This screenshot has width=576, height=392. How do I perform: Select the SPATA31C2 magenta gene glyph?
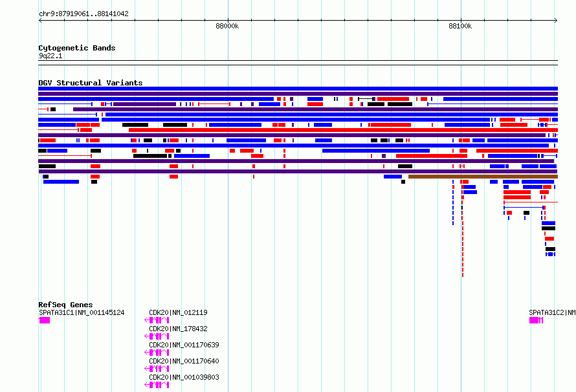(x=536, y=320)
